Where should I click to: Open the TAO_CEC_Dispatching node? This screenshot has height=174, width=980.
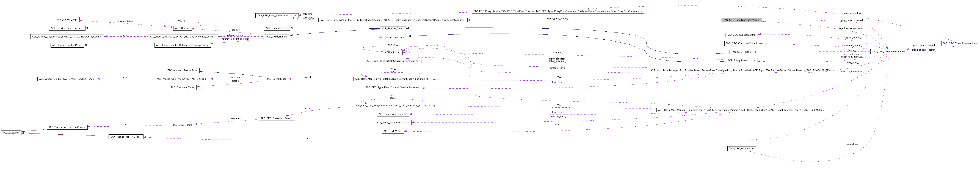point(741,148)
